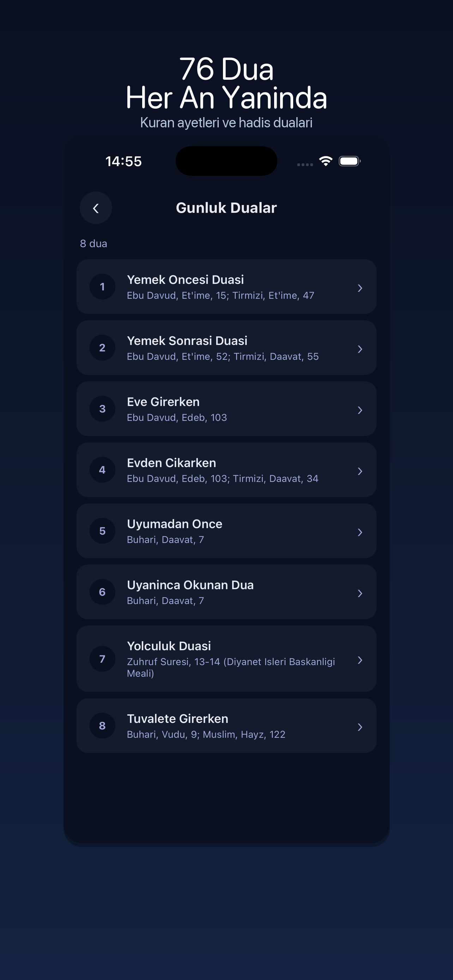
Task: Open Uyaninca Okunan Dua via chevron
Action: [x=360, y=593]
